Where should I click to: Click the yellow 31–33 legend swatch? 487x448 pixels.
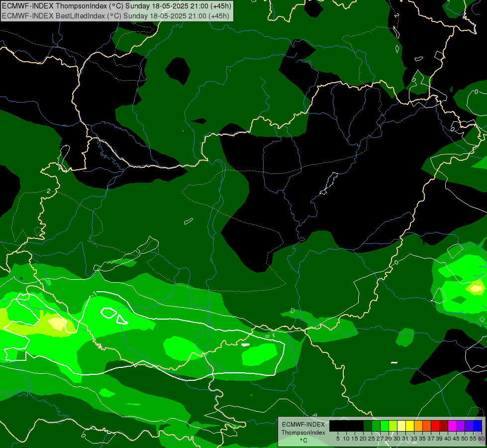[x=410, y=426]
